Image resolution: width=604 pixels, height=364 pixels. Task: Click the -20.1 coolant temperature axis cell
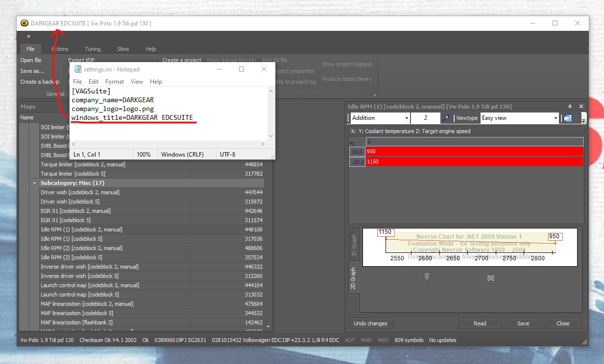click(357, 161)
